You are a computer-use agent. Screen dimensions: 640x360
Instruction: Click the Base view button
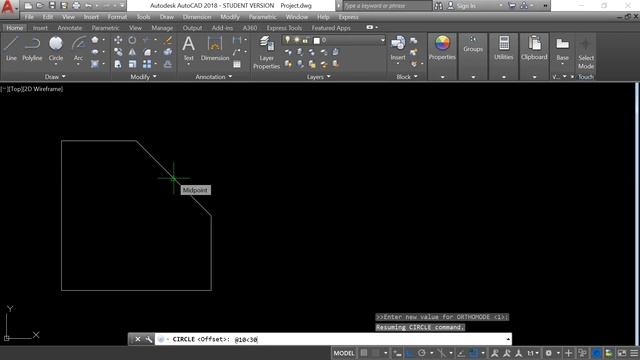coord(562,49)
